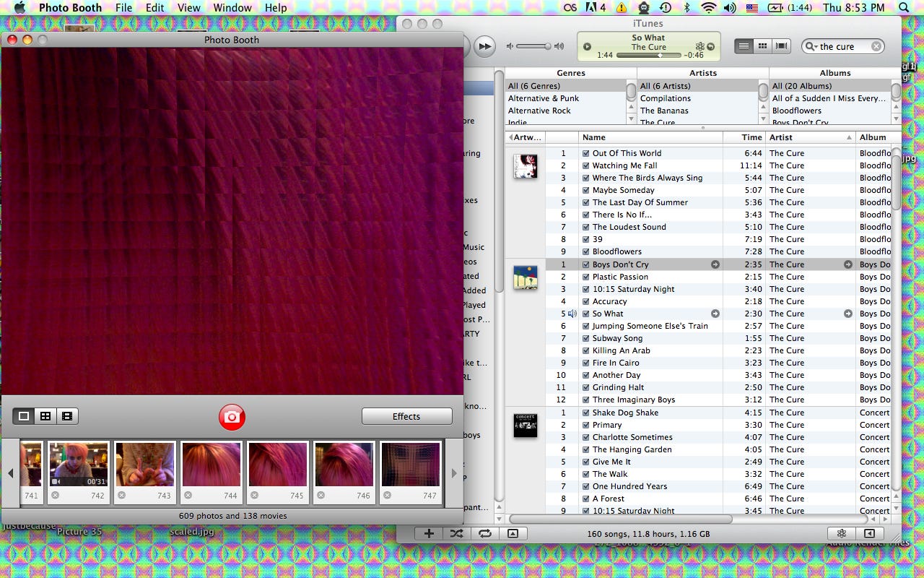The image size is (924, 578).
Task: Open Photo Booth thumbnail 744
Action: [x=212, y=465]
